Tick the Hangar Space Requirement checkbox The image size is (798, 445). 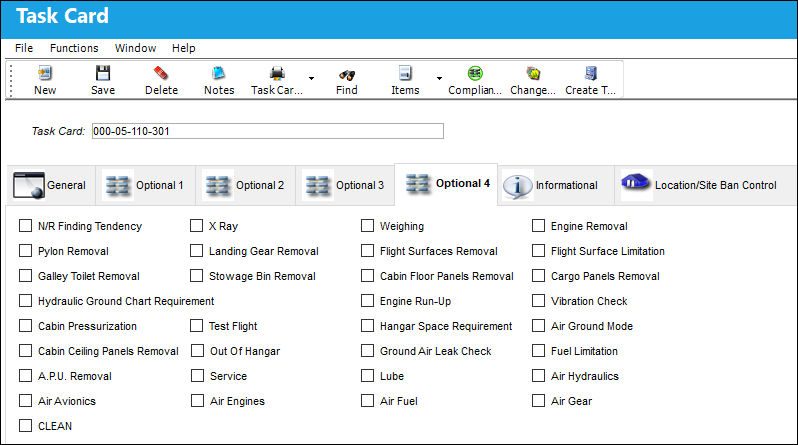point(367,325)
